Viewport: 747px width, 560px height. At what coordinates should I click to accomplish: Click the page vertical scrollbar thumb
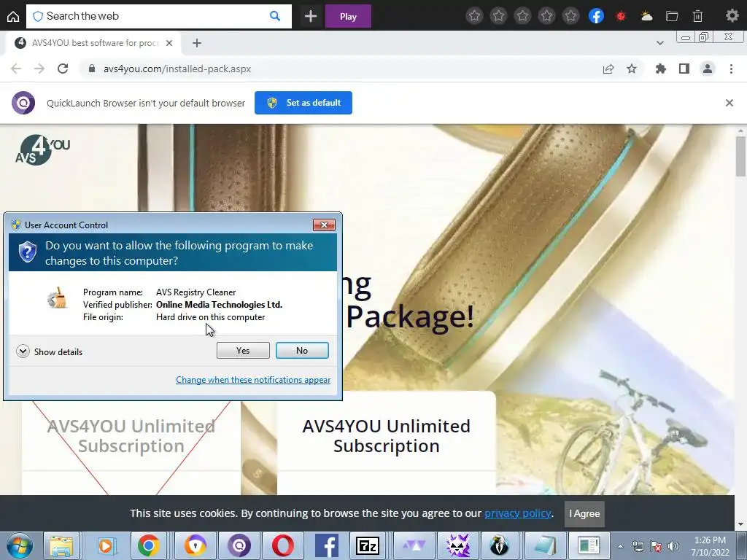[741, 155]
